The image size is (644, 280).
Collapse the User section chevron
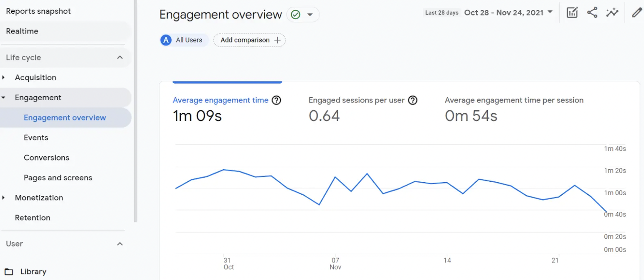120,244
